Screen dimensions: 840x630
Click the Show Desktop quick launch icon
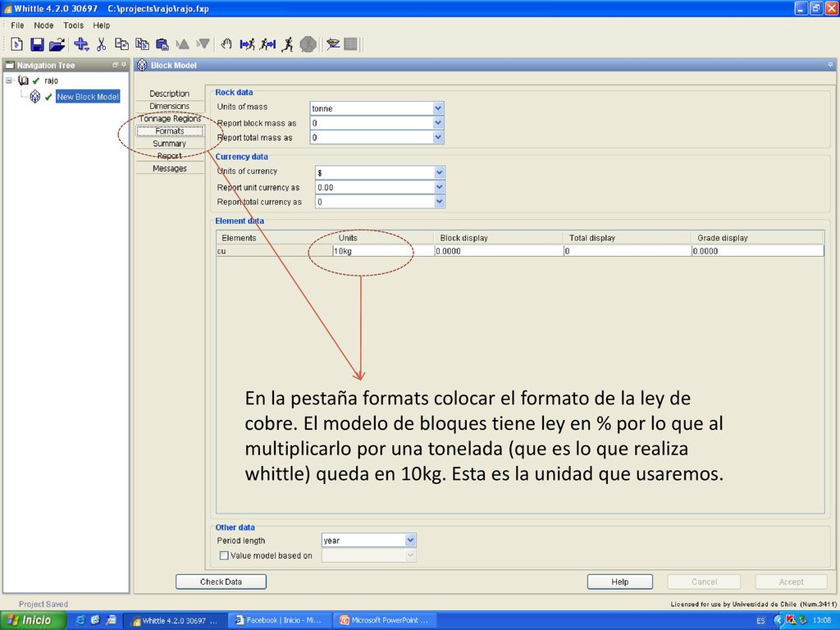click(111, 620)
